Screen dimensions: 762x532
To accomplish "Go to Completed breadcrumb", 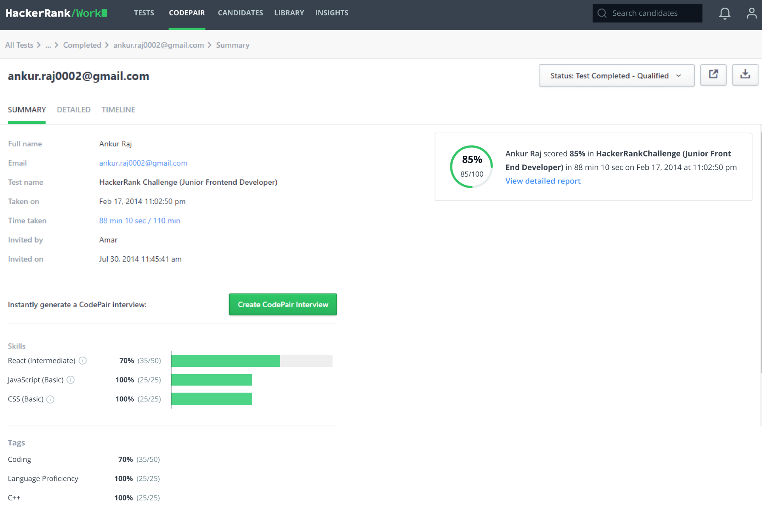I will point(82,45).
